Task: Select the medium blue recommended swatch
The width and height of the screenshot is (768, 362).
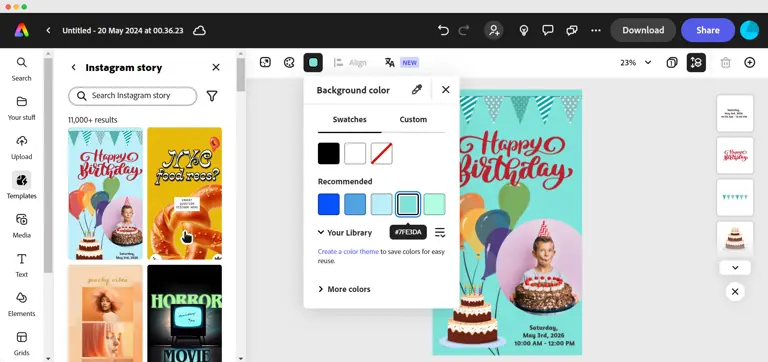Action: coord(355,204)
